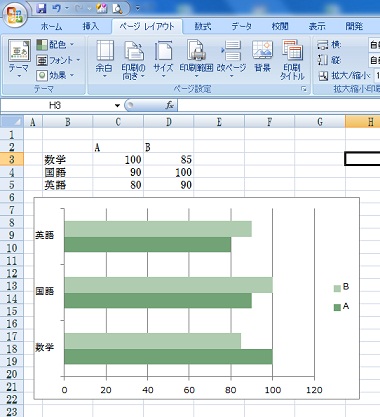Switch to the ホーム tab
Screen dimensions: 380x417
coord(51,26)
